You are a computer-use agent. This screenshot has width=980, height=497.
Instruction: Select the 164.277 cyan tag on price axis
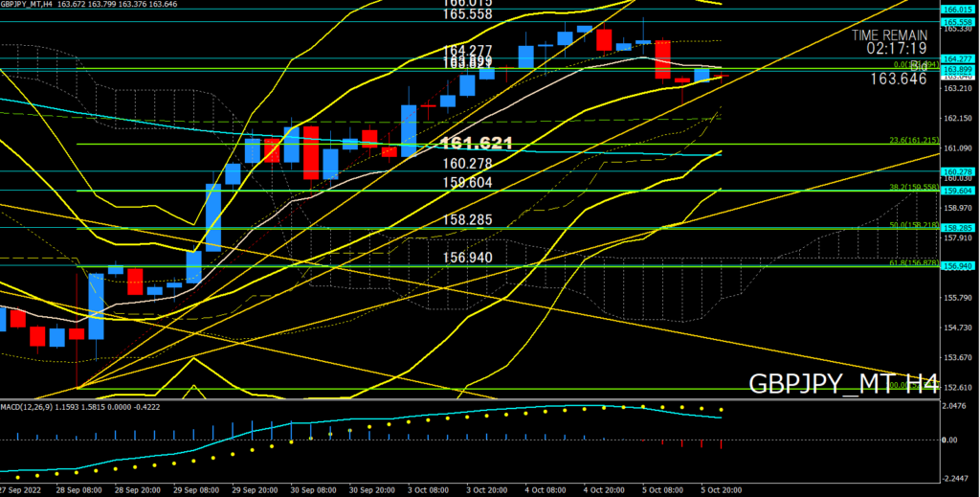[x=957, y=59]
